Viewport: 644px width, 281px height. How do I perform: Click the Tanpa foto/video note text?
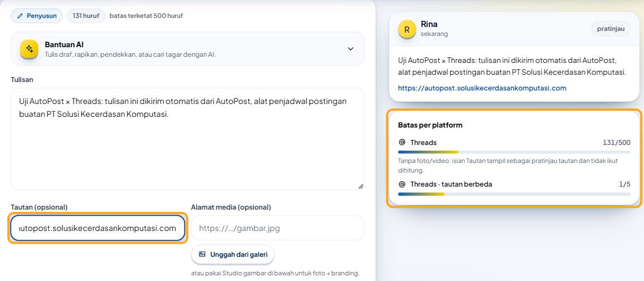tap(508, 165)
